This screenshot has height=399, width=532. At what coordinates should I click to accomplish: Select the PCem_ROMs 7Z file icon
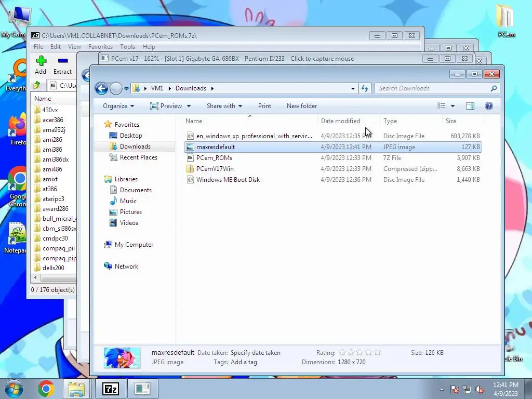click(x=190, y=158)
